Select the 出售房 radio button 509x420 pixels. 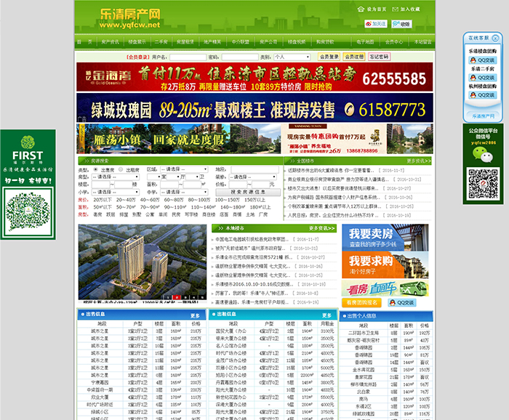(95, 169)
